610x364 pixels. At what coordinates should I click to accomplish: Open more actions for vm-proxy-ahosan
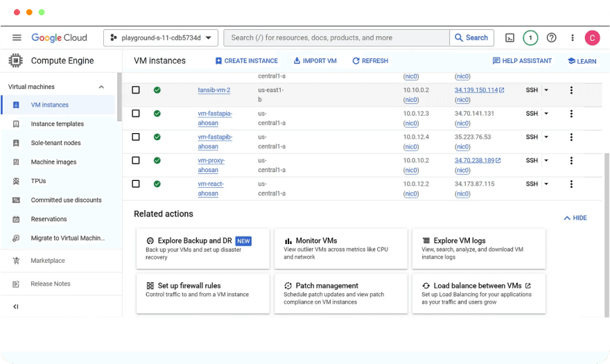click(x=571, y=160)
